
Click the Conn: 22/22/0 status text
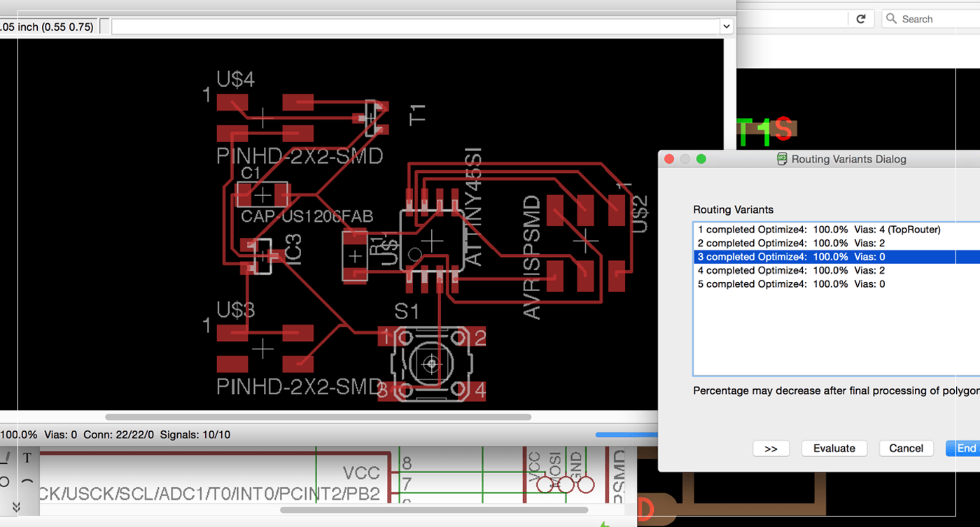tap(118, 435)
